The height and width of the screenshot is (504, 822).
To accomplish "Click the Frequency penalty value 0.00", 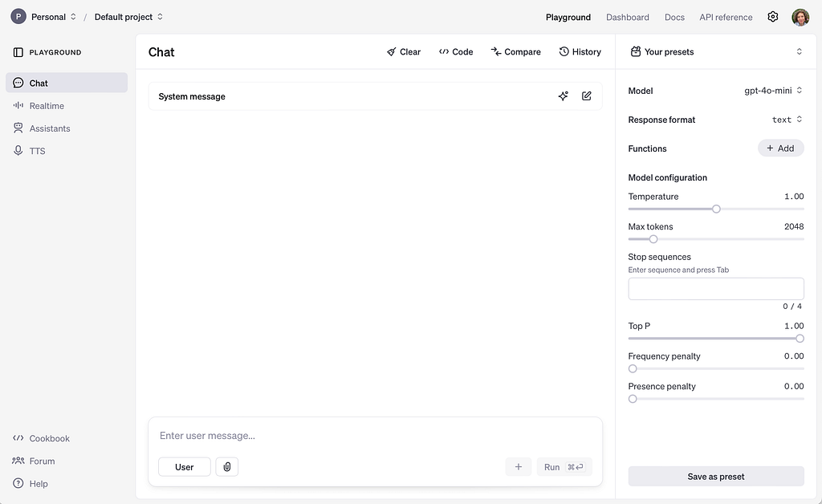I will tap(794, 356).
